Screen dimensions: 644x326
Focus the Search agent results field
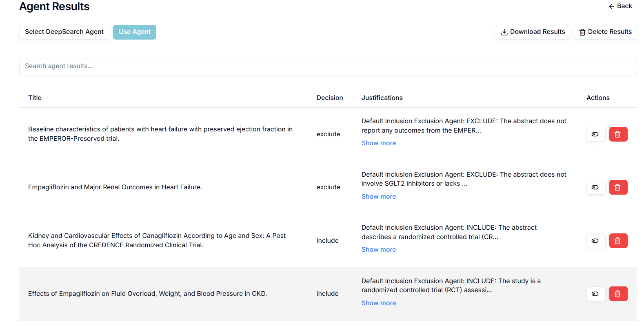tap(328, 66)
